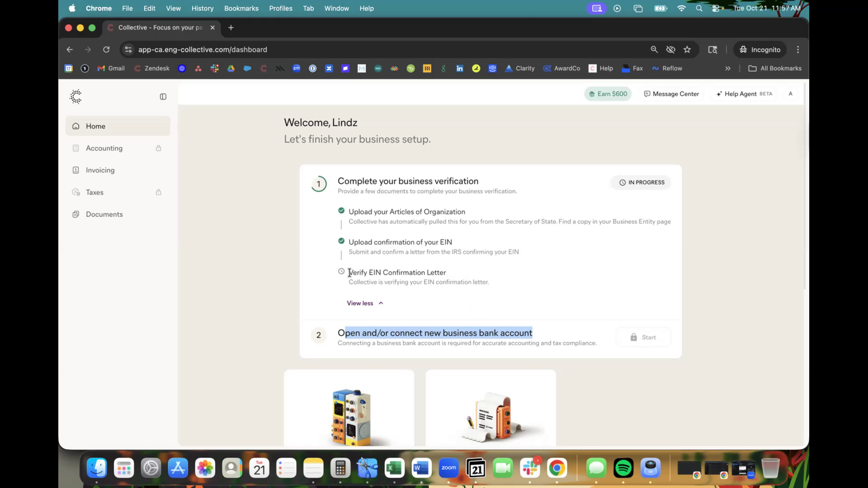Click the EIN confirmation upload checkmark
Image resolution: width=868 pixels, height=488 pixels.
[x=341, y=241]
